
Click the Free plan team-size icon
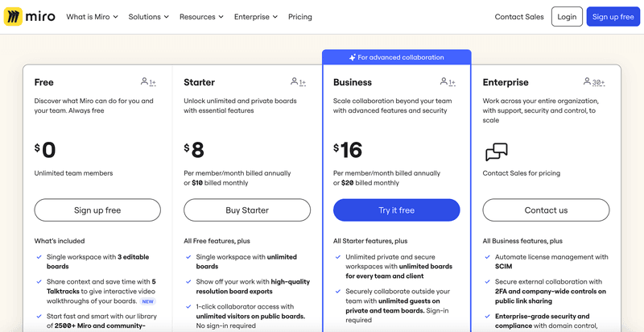(148, 82)
